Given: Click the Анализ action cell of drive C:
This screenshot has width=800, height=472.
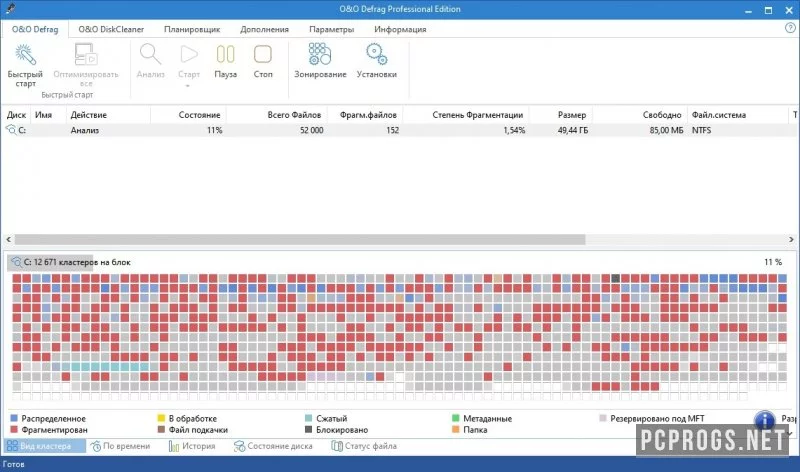Looking at the screenshot, I should [x=85, y=130].
